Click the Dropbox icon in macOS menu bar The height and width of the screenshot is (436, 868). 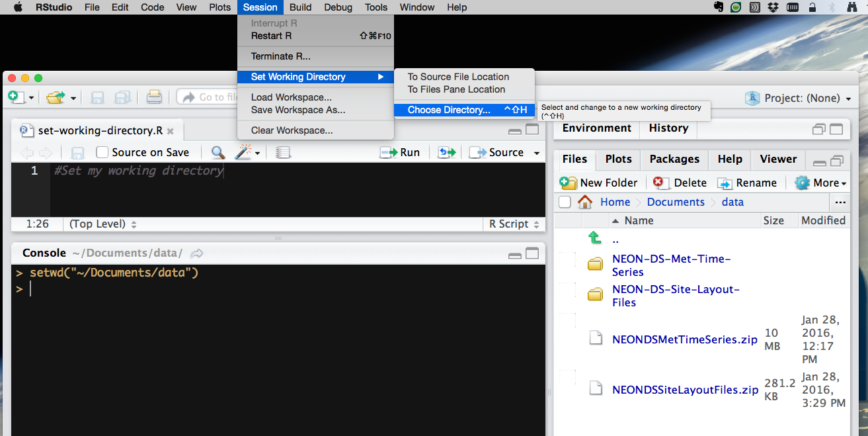pyautogui.click(x=773, y=7)
